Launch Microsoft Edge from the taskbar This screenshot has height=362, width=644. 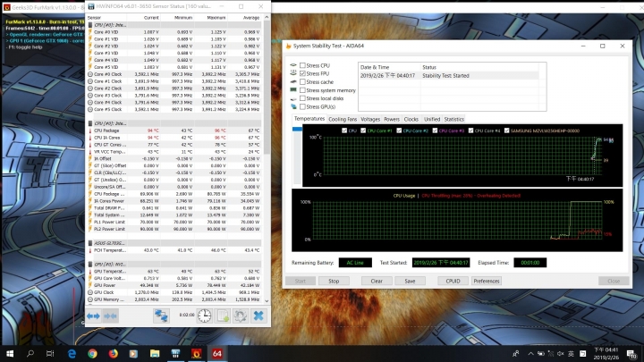(x=72, y=353)
